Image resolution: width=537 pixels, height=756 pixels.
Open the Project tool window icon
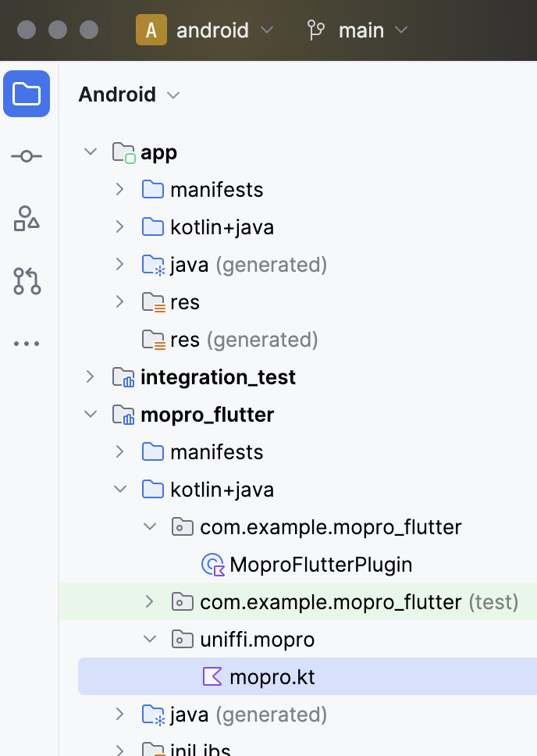pos(27,93)
